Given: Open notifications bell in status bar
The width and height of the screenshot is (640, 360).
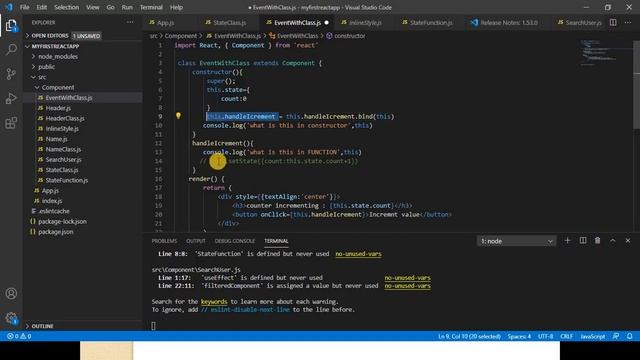Looking at the screenshot, I should coord(629,336).
